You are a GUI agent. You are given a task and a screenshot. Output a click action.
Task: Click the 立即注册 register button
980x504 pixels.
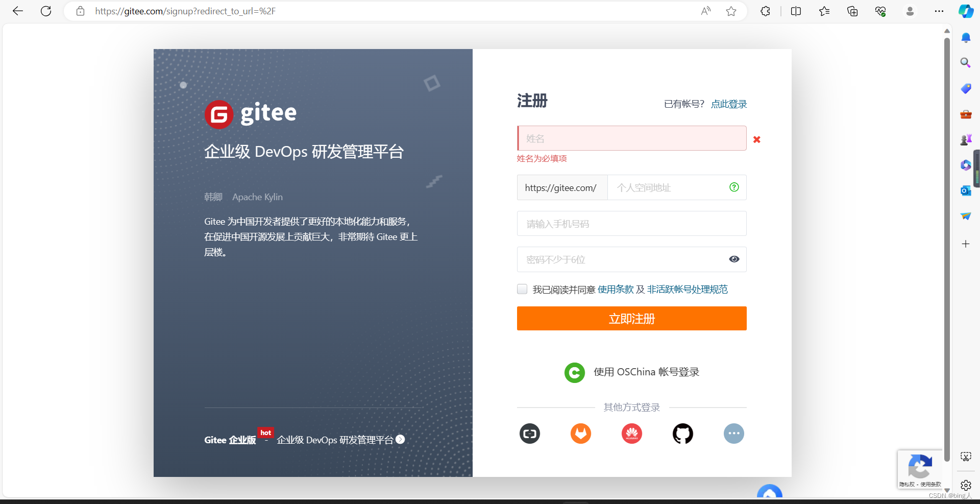tap(632, 319)
